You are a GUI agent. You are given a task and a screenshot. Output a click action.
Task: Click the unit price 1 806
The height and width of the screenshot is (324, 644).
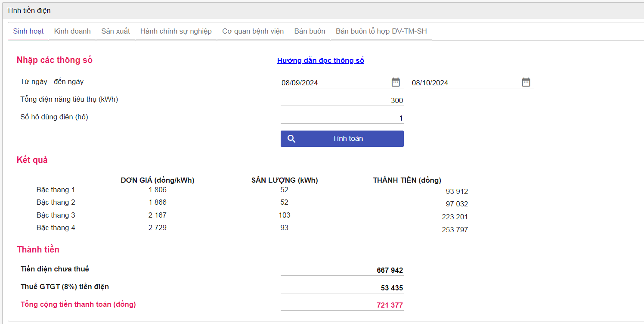pyautogui.click(x=158, y=190)
